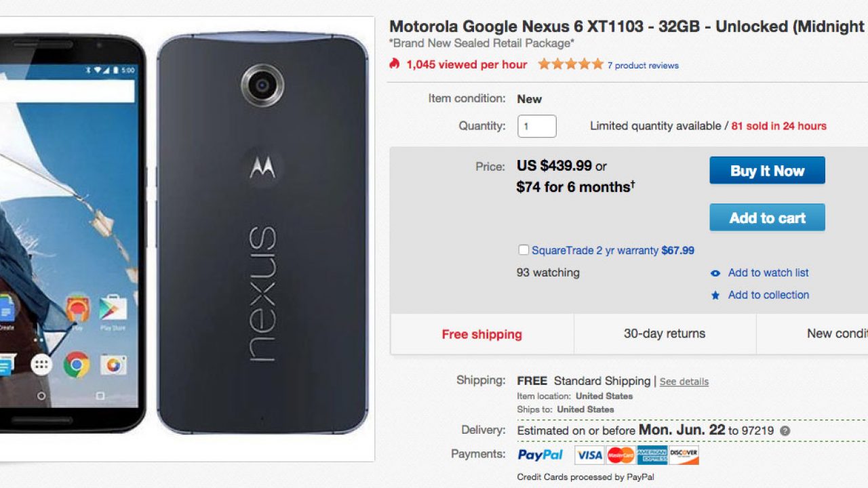
Task: Open the shipping See details link
Action: (x=684, y=382)
